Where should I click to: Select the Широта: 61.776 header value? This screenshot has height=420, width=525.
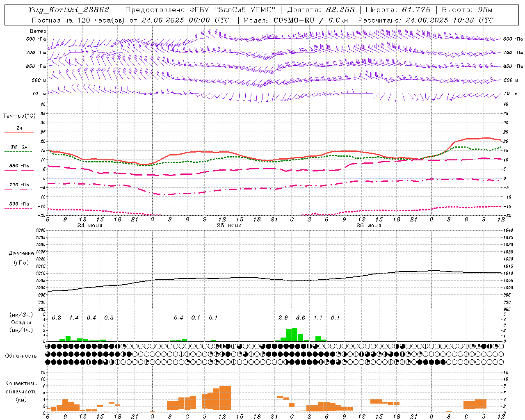[x=398, y=10]
